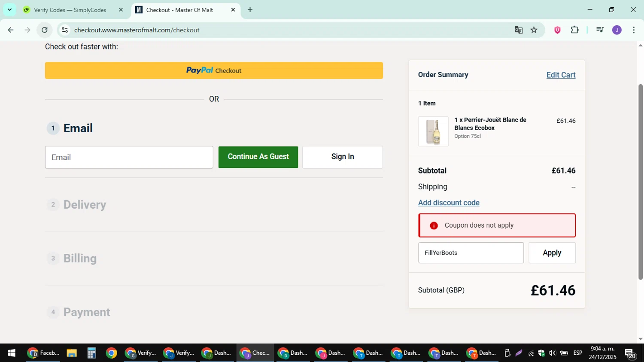Open Calculator from taskbar
This screenshot has width=644, height=362.
pos(91,353)
